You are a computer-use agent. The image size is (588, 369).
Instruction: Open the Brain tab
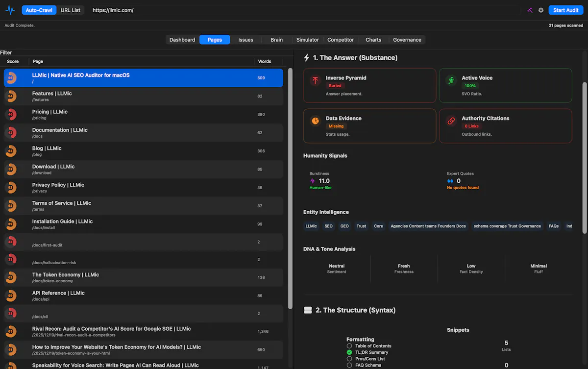point(277,40)
